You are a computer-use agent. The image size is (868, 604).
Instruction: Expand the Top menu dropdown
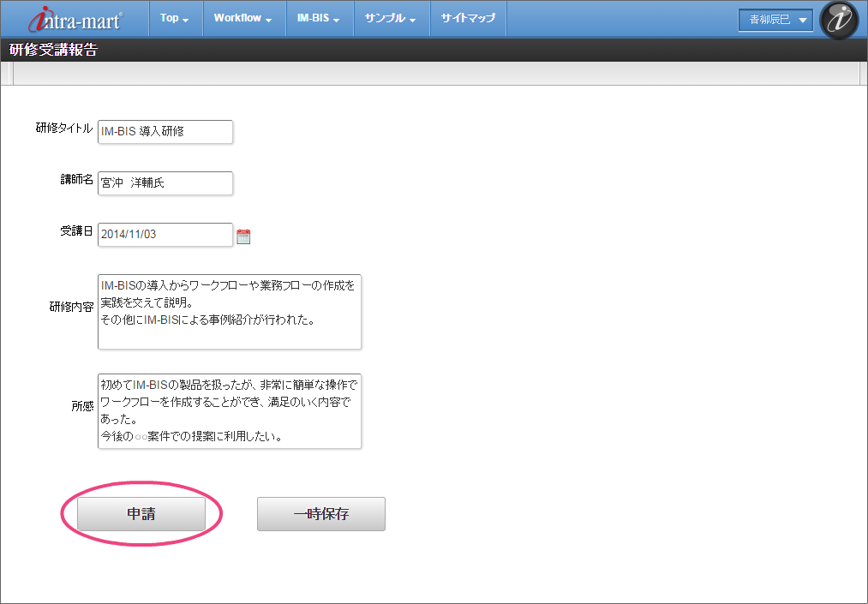point(175,18)
